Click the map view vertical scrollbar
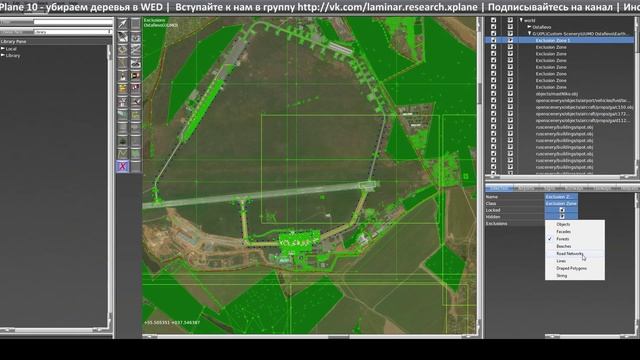 pos(479,176)
